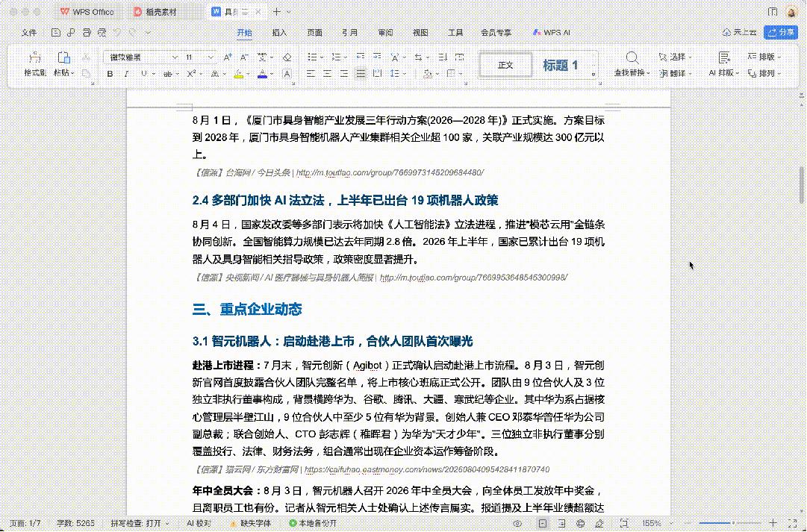Click the Find and Replace magnifier icon
The width and height of the screenshot is (807, 532).
(x=632, y=57)
